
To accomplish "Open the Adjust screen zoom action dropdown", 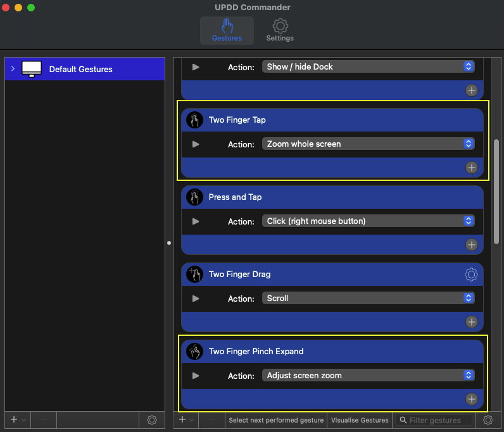I will [x=368, y=376].
